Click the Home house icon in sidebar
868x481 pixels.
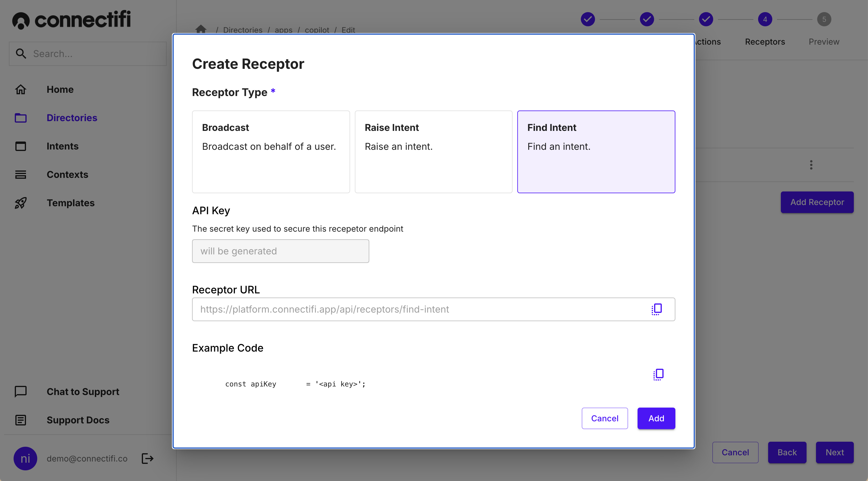[x=21, y=89]
